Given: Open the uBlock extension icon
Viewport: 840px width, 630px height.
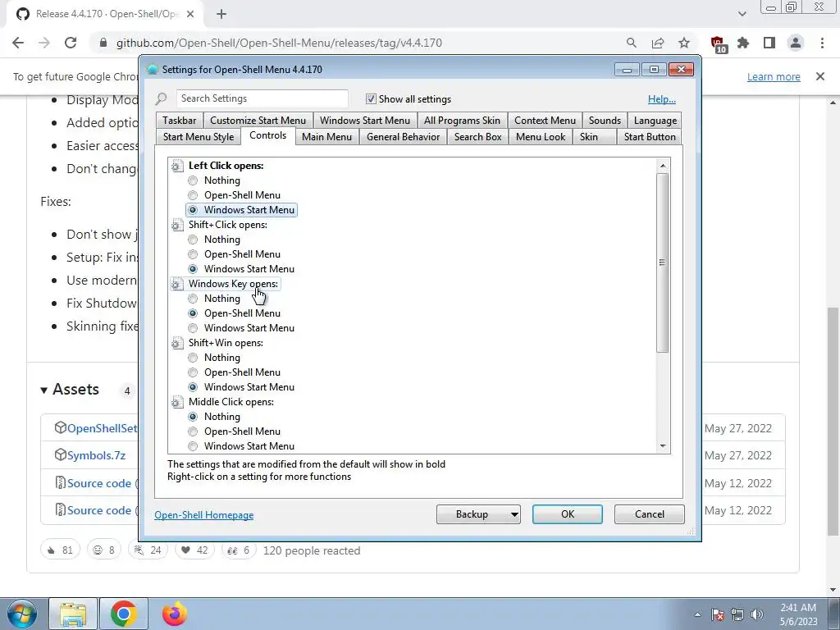Looking at the screenshot, I should (x=718, y=44).
